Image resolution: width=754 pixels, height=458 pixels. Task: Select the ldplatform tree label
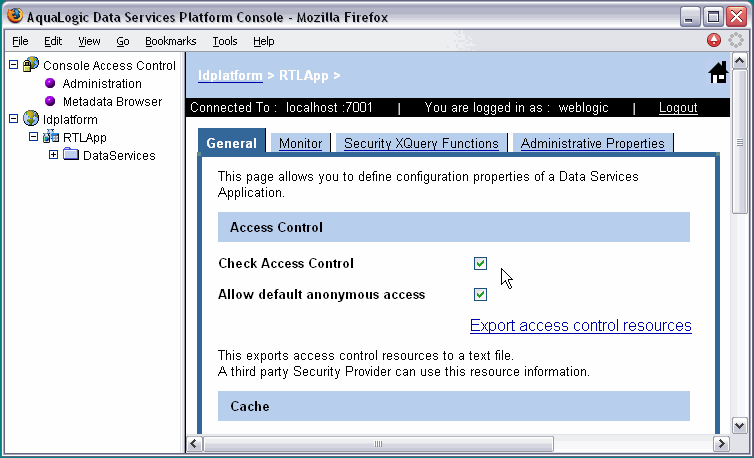(x=70, y=119)
